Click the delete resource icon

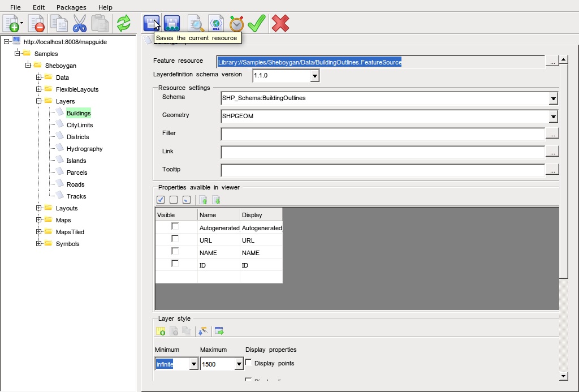pos(36,24)
